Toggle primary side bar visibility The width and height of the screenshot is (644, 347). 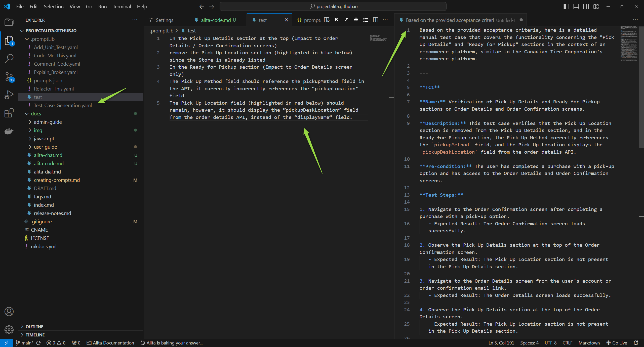point(566,7)
